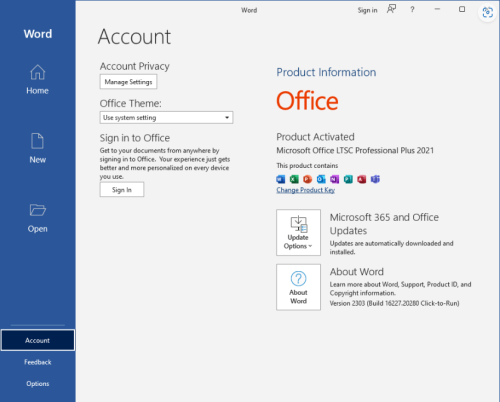Open the Home page icon in sidebar
Viewport: 500px width, 402px height.
pyautogui.click(x=37, y=72)
